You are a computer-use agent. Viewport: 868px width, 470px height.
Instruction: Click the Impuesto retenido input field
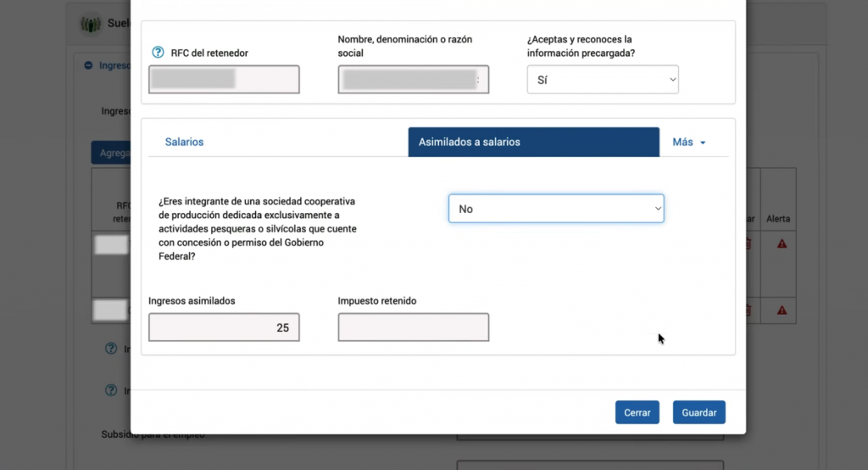pos(413,327)
